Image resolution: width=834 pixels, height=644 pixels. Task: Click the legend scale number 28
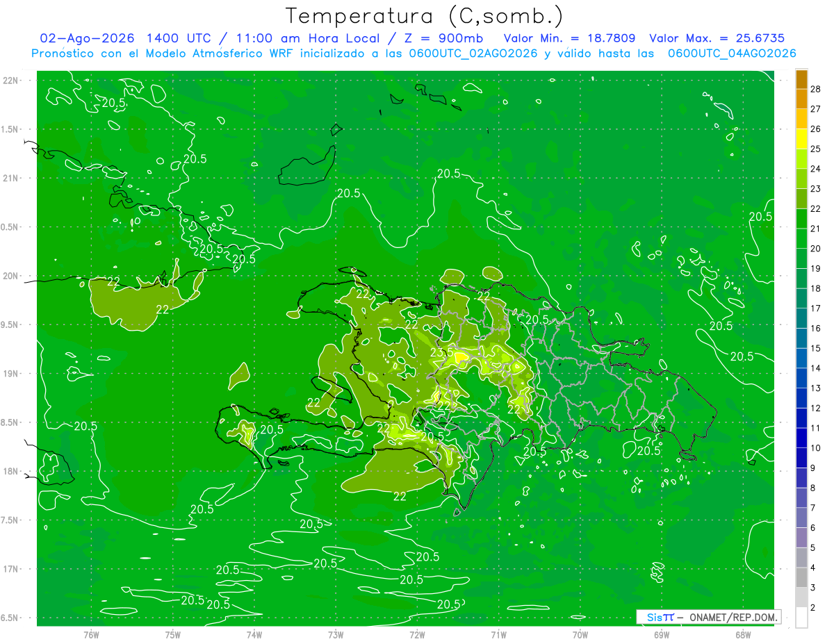(x=815, y=89)
